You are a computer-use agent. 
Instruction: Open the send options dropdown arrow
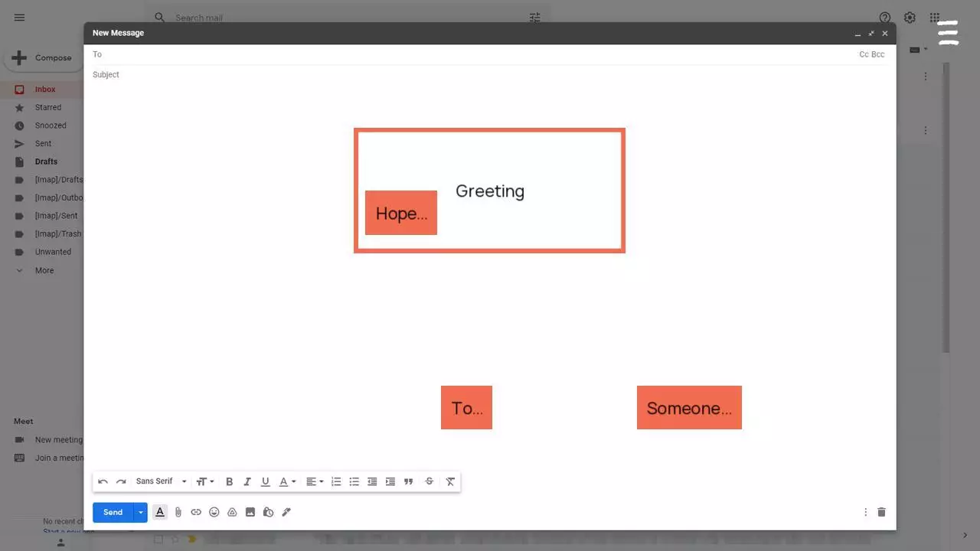pos(140,512)
